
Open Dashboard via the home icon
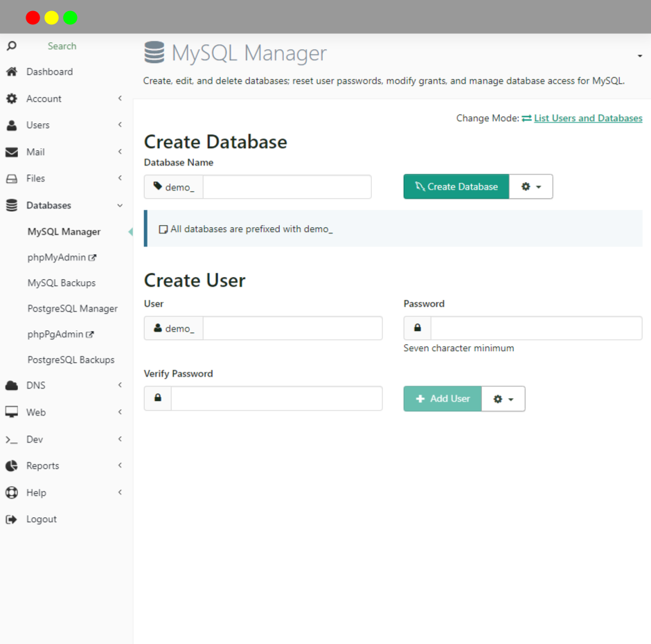pyautogui.click(x=12, y=72)
